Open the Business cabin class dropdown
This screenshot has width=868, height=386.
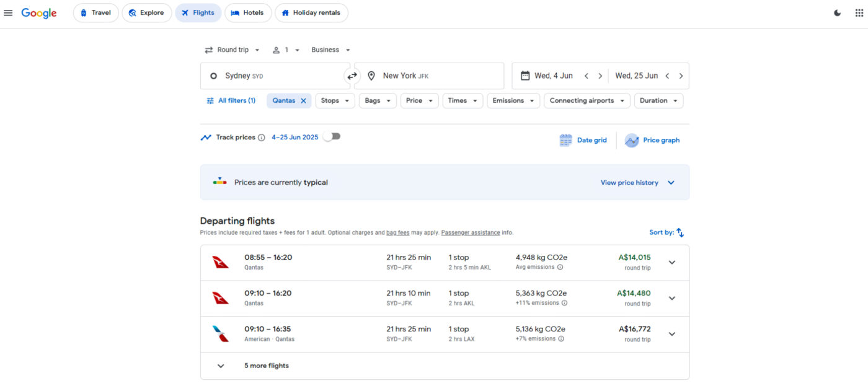331,50
